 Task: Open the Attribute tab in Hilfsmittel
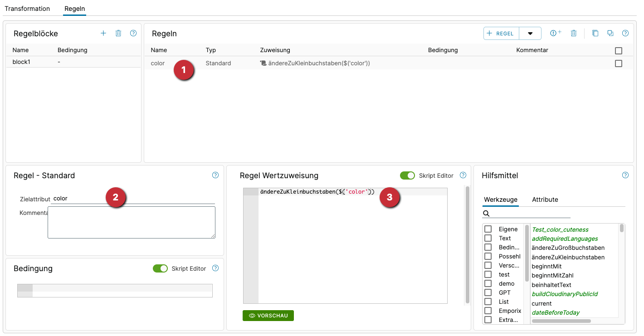545,200
